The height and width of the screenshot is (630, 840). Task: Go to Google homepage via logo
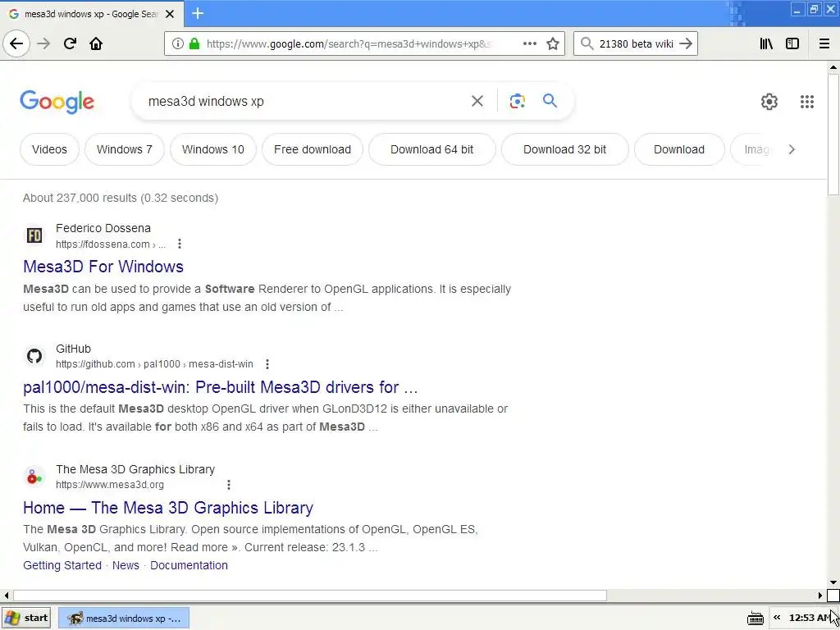pos(57,101)
